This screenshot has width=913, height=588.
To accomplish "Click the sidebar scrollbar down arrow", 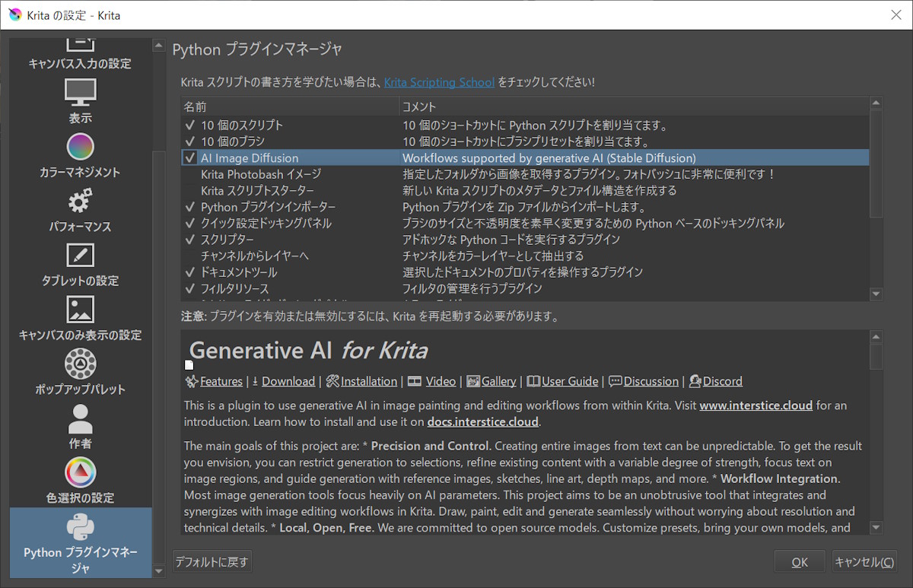I will point(158,571).
